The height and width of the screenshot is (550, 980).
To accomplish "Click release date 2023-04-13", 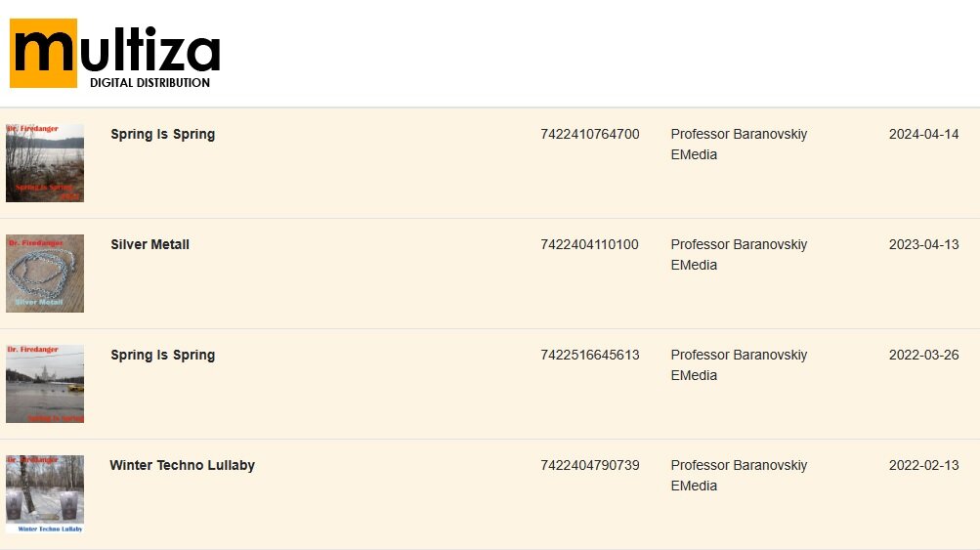I will click(x=923, y=244).
